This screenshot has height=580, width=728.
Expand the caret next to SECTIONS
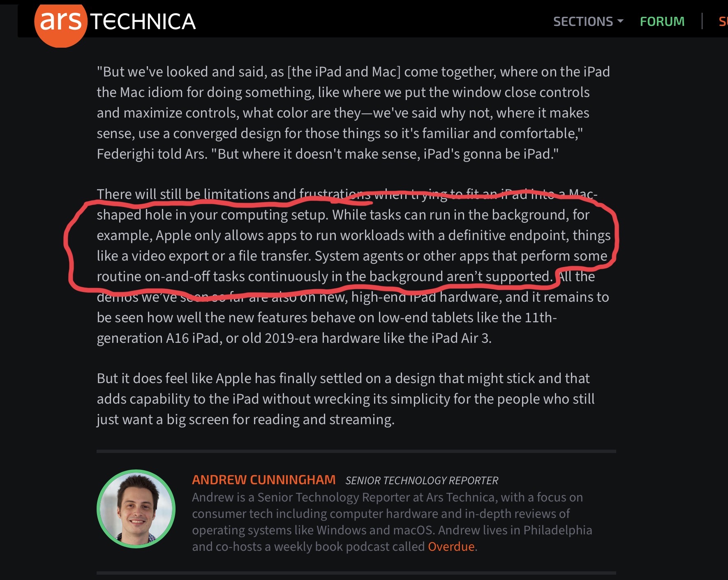pos(621,21)
